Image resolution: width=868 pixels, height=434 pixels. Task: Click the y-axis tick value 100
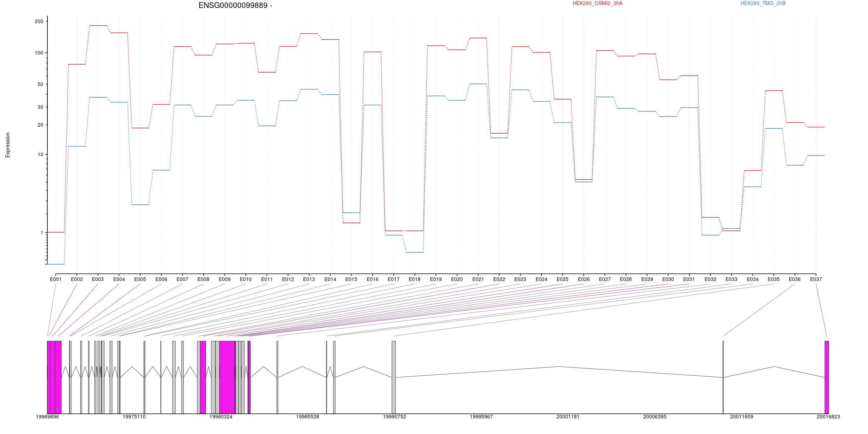pos(39,53)
